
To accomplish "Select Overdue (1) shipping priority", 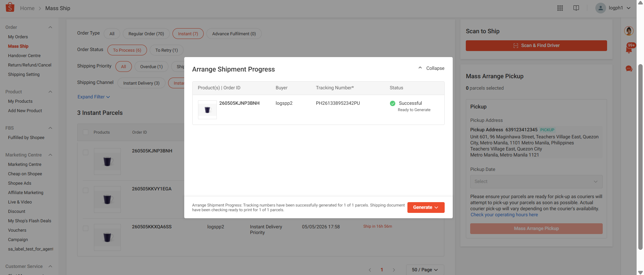I will [x=151, y=66].
